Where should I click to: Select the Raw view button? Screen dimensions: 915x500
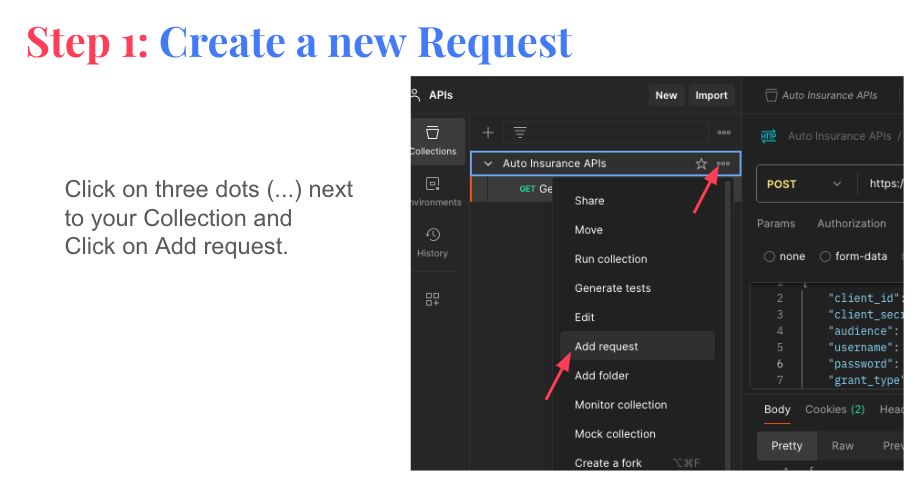pos(842,446)
